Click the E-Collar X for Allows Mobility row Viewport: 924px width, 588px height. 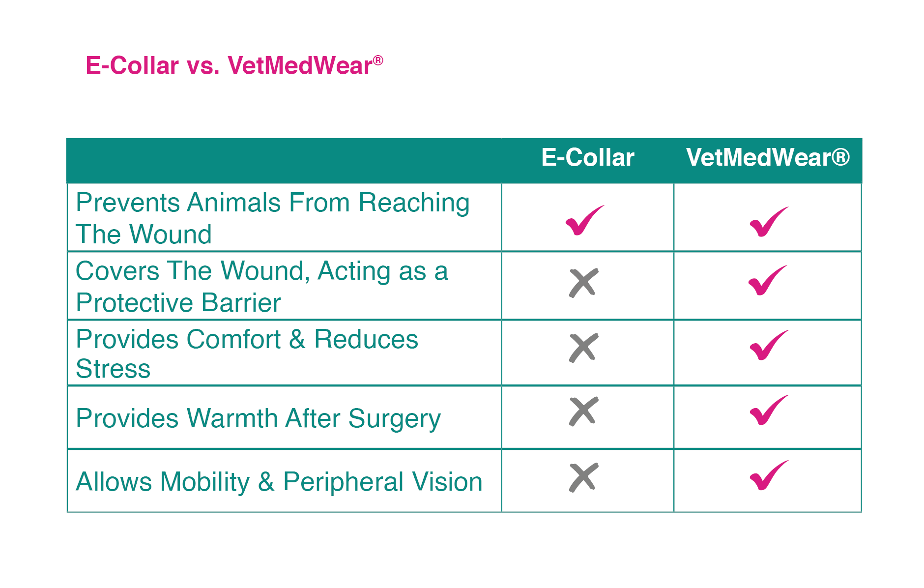[583, 477]
